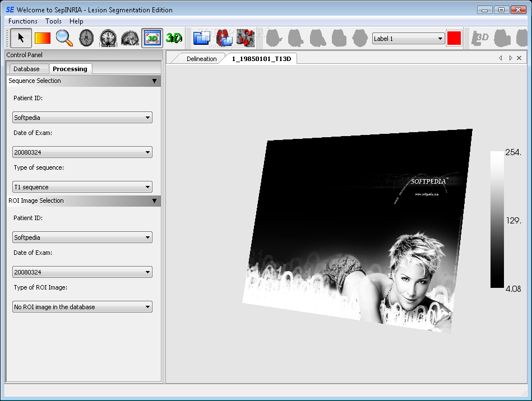Toggle the framed 3D view button
The width and height of the screenshot is (532, 401).
click(152, 38)
